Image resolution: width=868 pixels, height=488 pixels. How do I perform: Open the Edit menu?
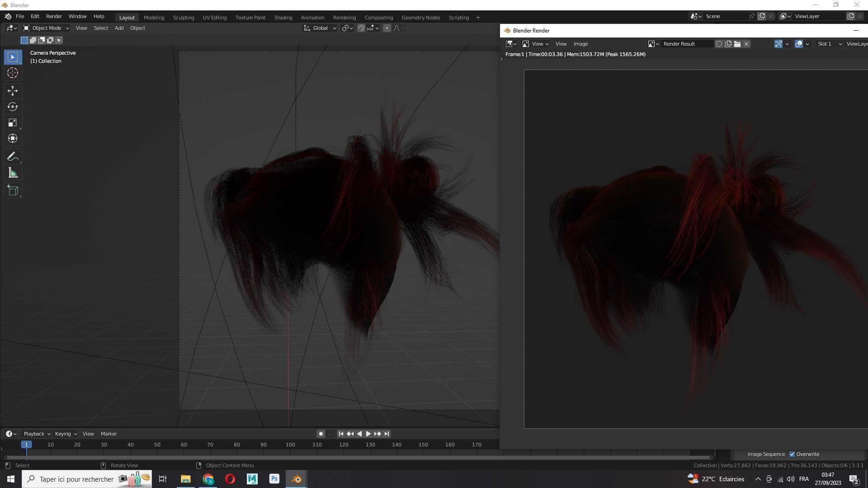35,16
